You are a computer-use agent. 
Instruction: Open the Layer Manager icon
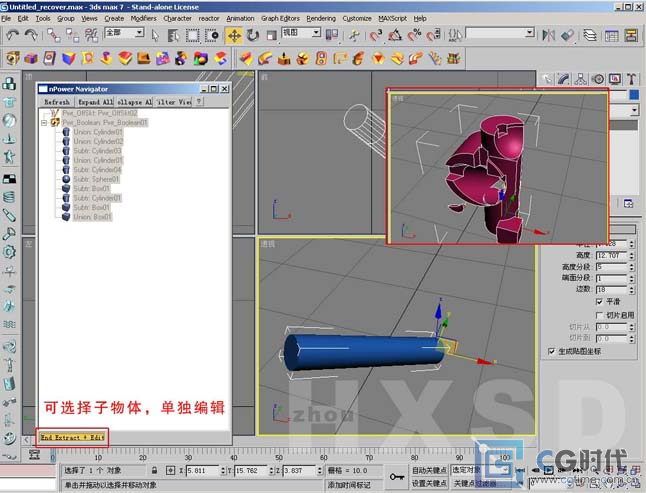(x=590, y=35)
